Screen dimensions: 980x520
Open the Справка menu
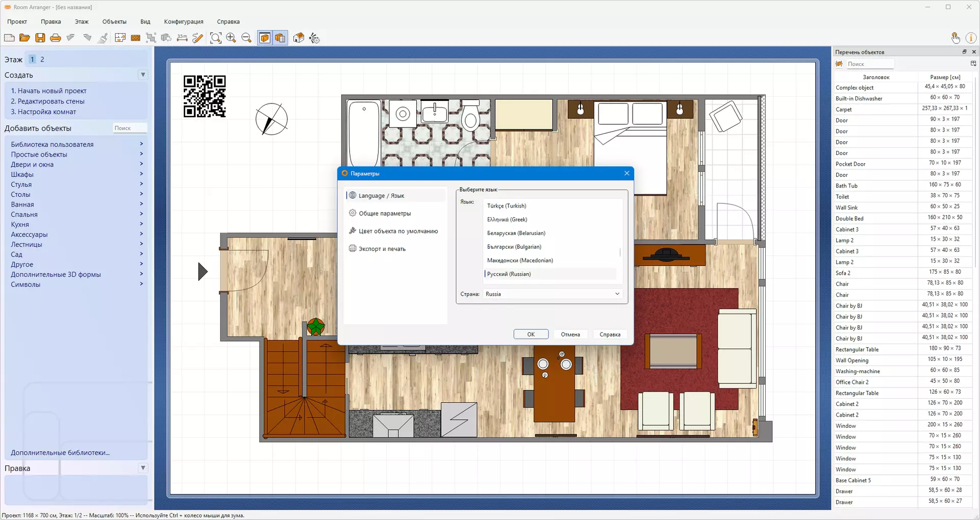click(228, 21)
